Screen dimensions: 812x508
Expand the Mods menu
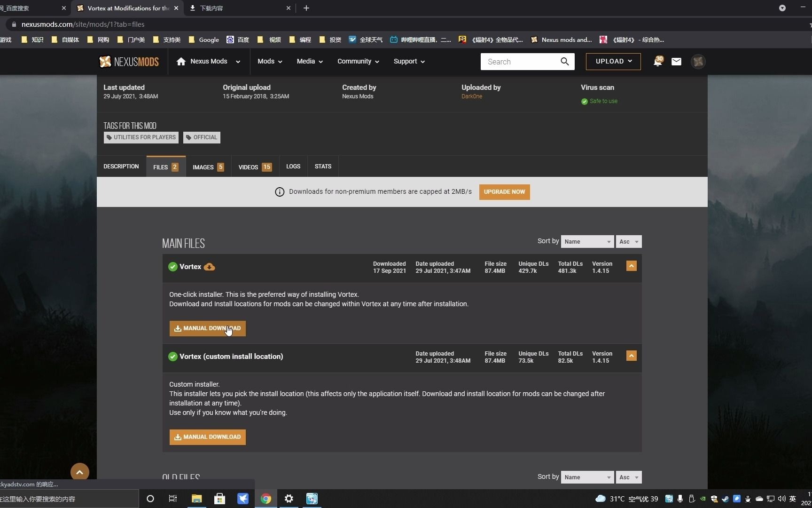tap(270, 62)
